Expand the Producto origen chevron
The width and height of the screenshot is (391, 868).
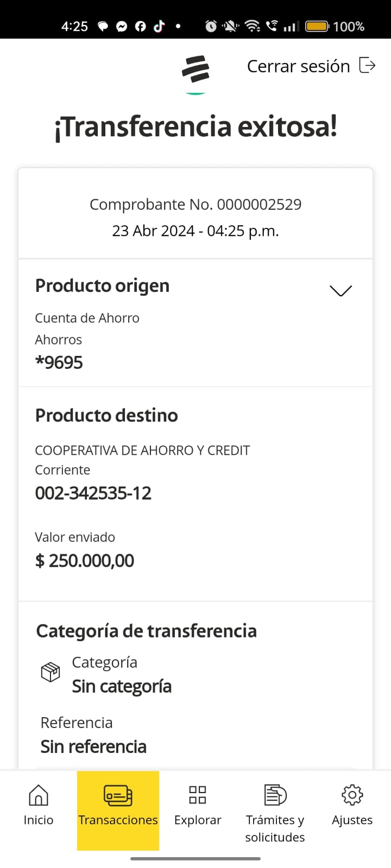[x=340, y=291]
